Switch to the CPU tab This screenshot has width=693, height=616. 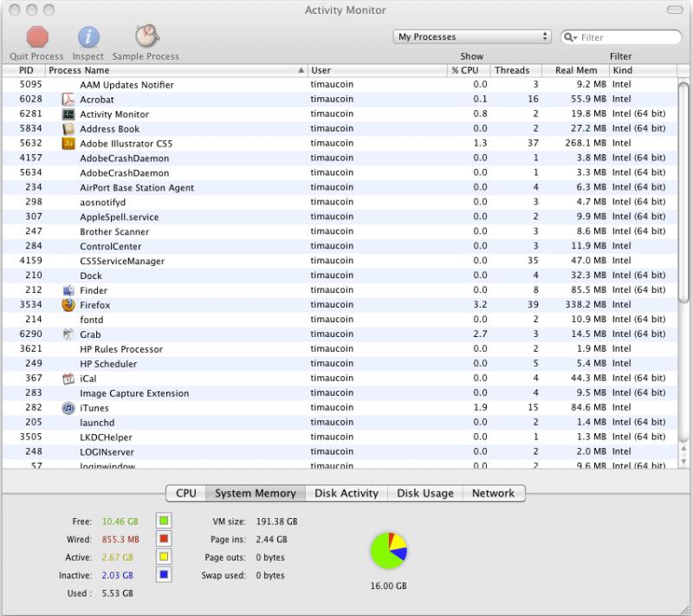click(x=185, y=493)
